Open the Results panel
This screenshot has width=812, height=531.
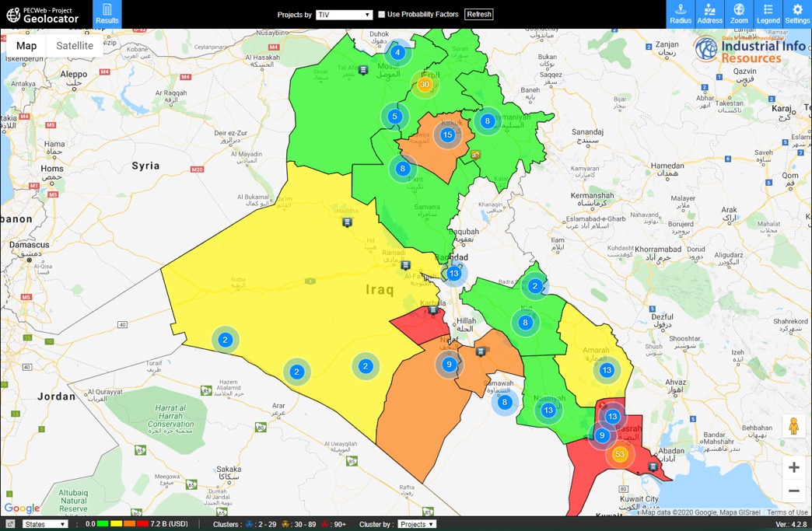(x=107, y=14)
